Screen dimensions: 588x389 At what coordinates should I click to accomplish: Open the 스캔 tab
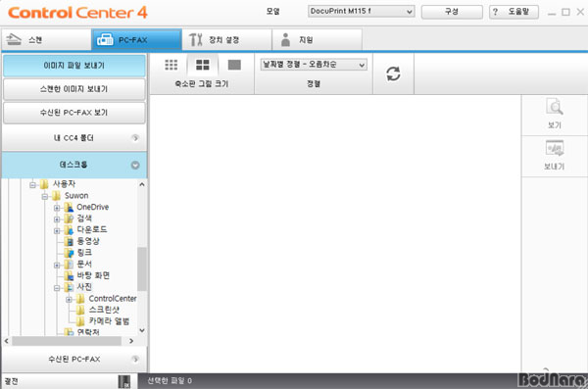[46, 39]
